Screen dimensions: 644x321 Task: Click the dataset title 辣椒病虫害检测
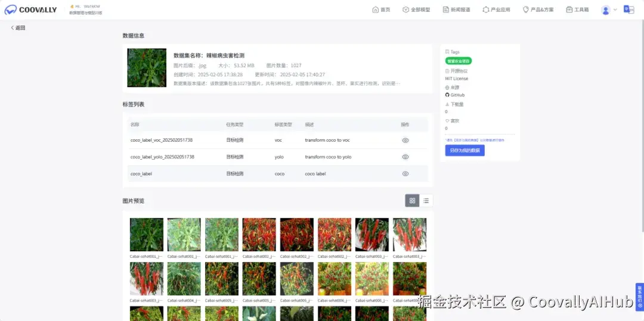click(x=225, y=55)
